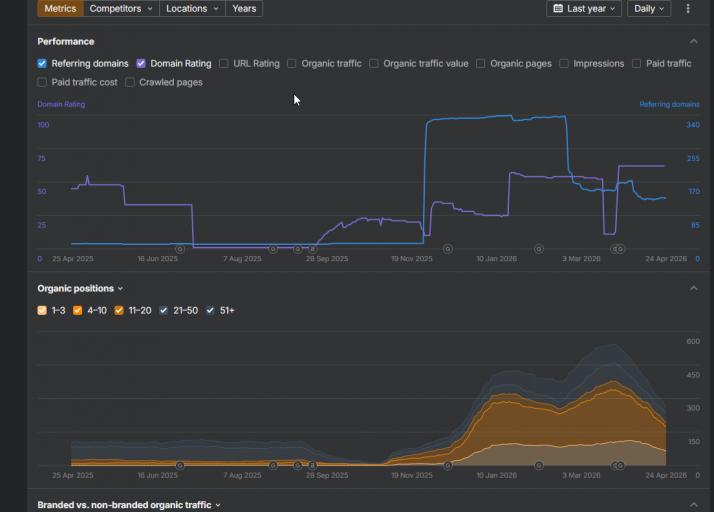Open the Last year date range button
714x512 pixels.
[x=584, y=9]
